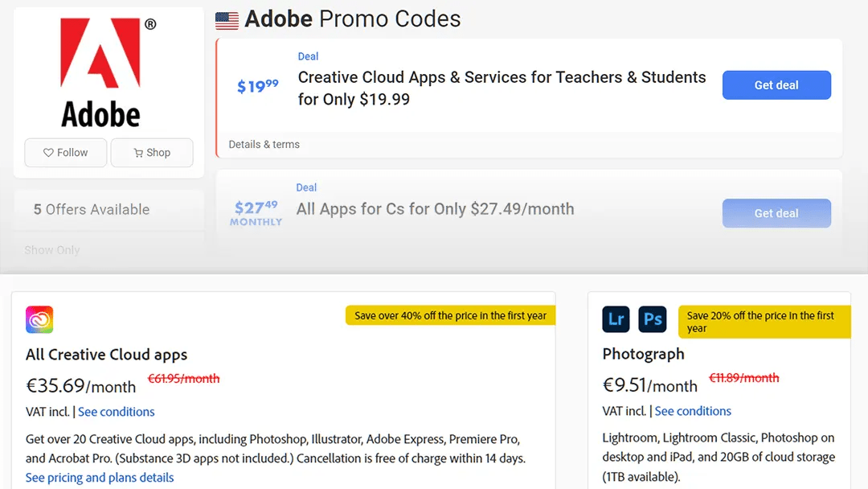Open See conditions under Photograph plan

click(x=693, y=411)
